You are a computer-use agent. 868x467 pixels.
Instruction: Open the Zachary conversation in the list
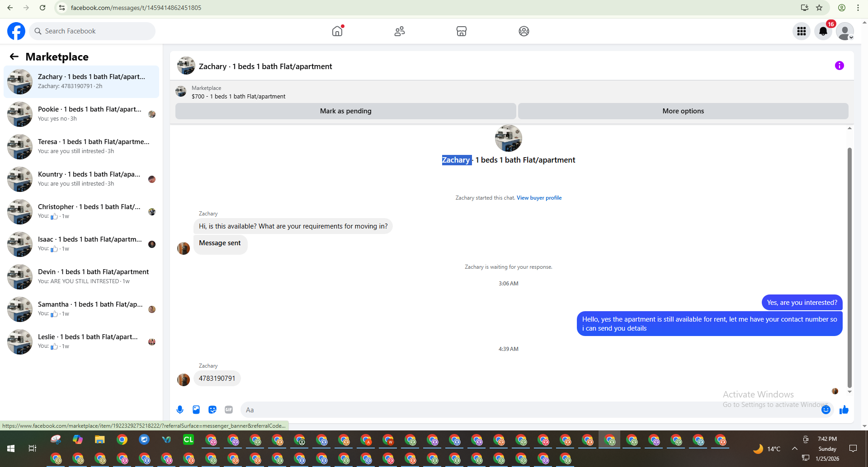[81, 82]
